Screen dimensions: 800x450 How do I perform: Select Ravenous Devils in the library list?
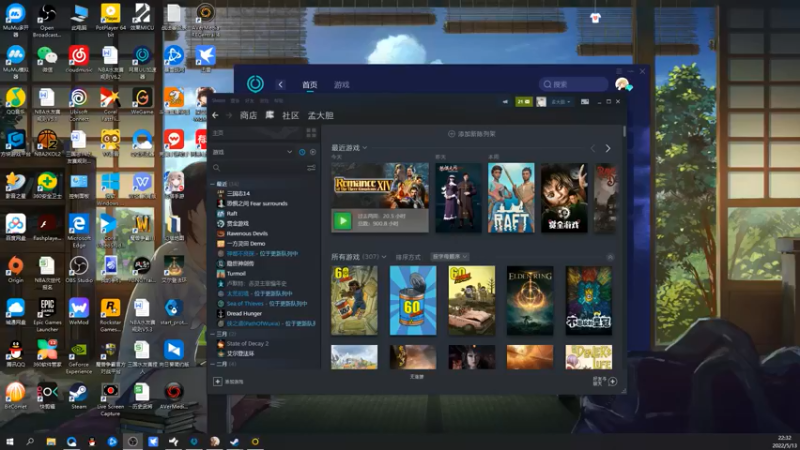(x=247, y=233)
